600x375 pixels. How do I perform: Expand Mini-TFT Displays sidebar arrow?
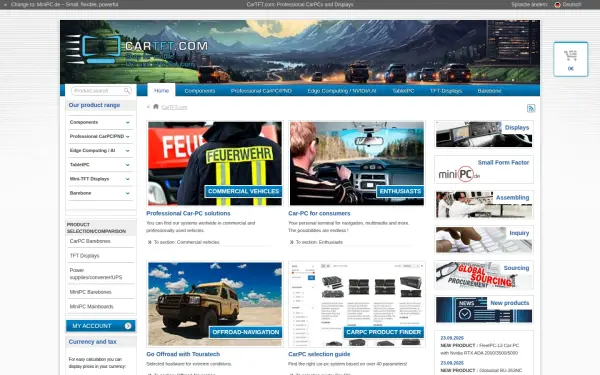coord(127,179)
